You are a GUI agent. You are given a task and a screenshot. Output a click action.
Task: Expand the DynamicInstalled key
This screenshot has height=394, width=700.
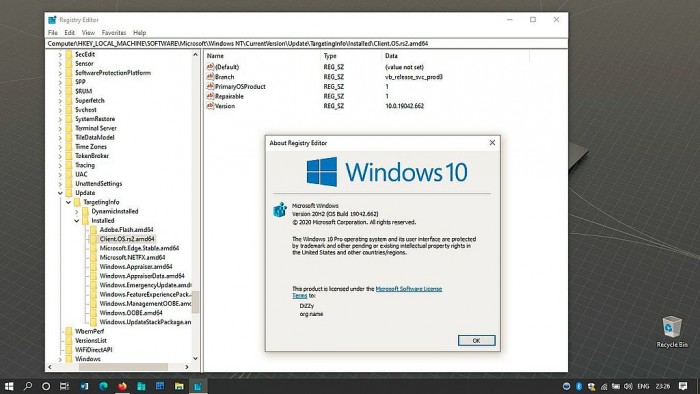click(76, 212)
